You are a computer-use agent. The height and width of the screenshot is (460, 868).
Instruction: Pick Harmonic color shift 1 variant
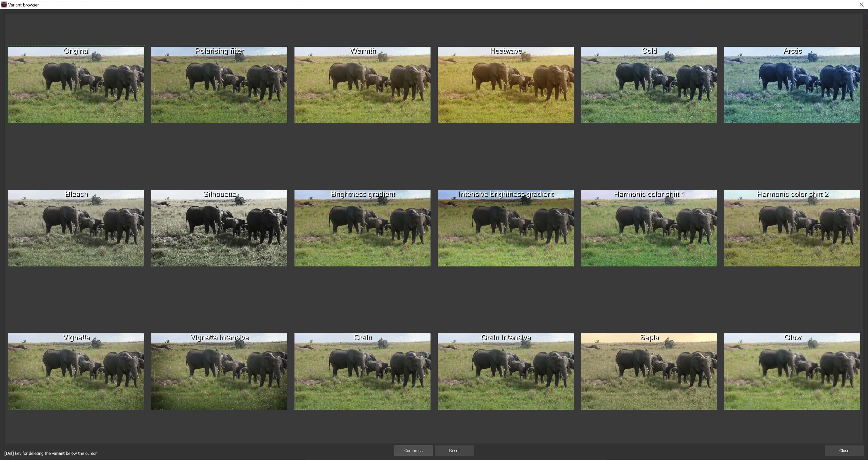pos(649,228)
